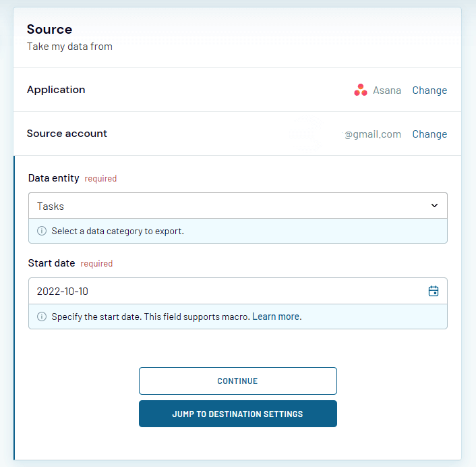This screenshot has width=476, height=467.
Task: Focus the Start date field showing 2022-10-10
Action: [x=238, y=291]
